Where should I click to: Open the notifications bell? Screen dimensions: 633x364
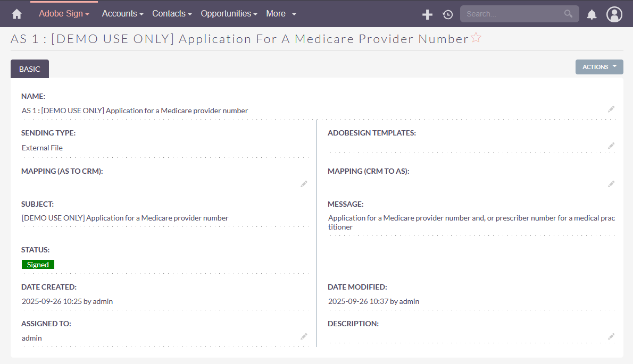592,14
